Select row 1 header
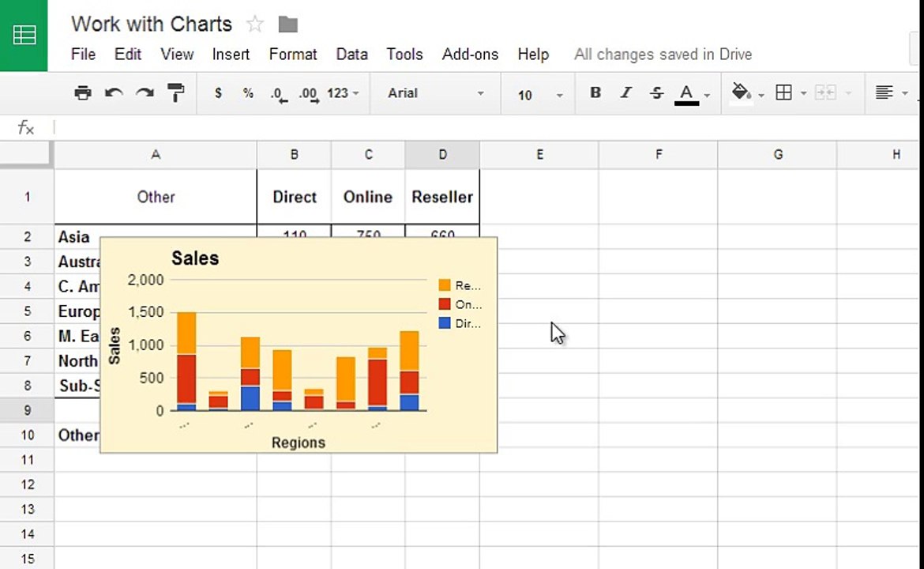 click(x=27, y=197)
